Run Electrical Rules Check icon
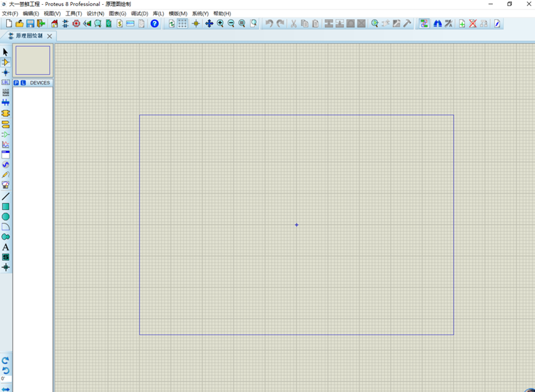The height and width of the screenshot is (392, 535). point(497,24)
